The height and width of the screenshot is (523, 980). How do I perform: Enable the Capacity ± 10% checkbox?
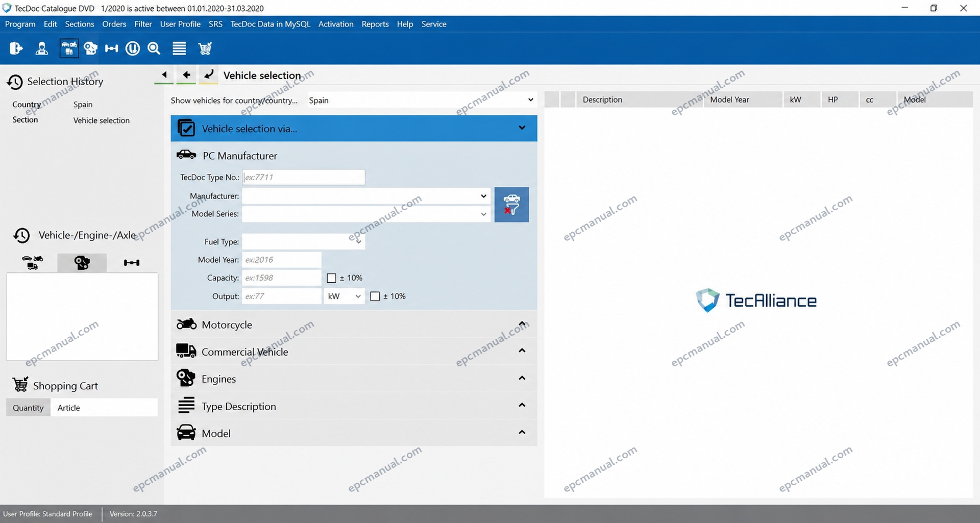[x=331, y=278]
